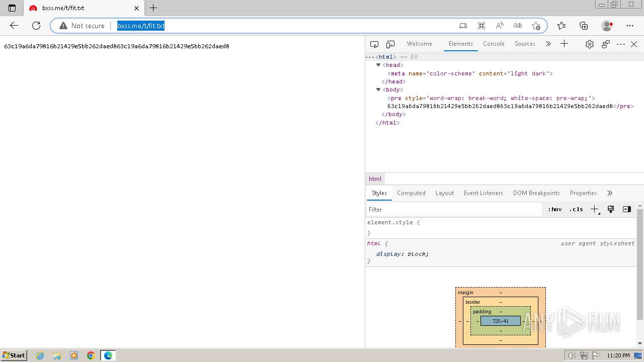Viewport: 644px width, 362px height.
Task: Select the meta color-scheme node
Action: tap(470, 73)
